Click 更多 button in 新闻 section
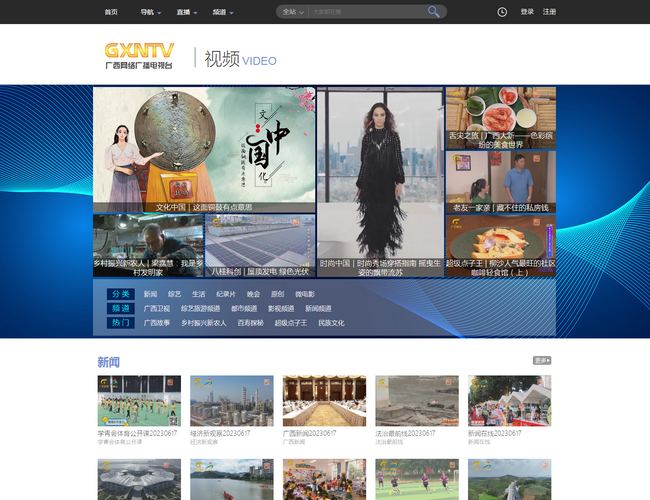Viewport: 650px width, 500px height. 541,360
